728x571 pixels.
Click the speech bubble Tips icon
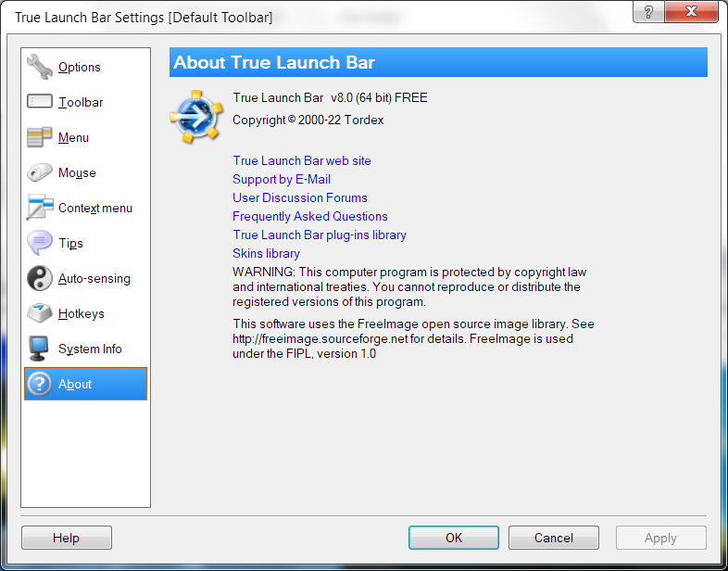(40, 243)
